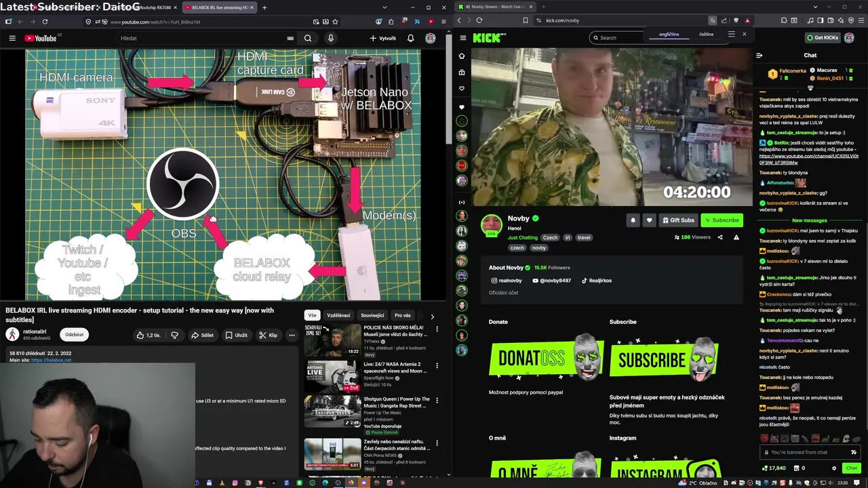Select the Vše filter chip

point(312,315)
